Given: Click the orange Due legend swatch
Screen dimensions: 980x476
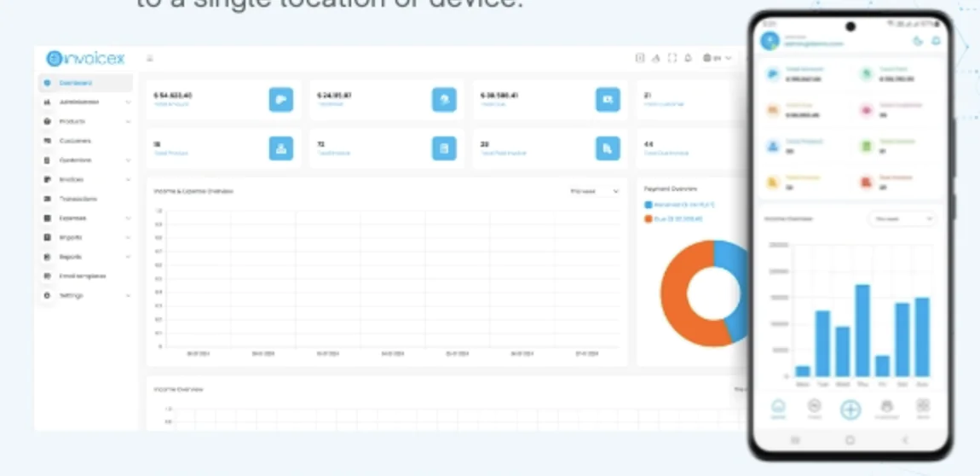Looking at the screenshot, I should click(649, 219).
